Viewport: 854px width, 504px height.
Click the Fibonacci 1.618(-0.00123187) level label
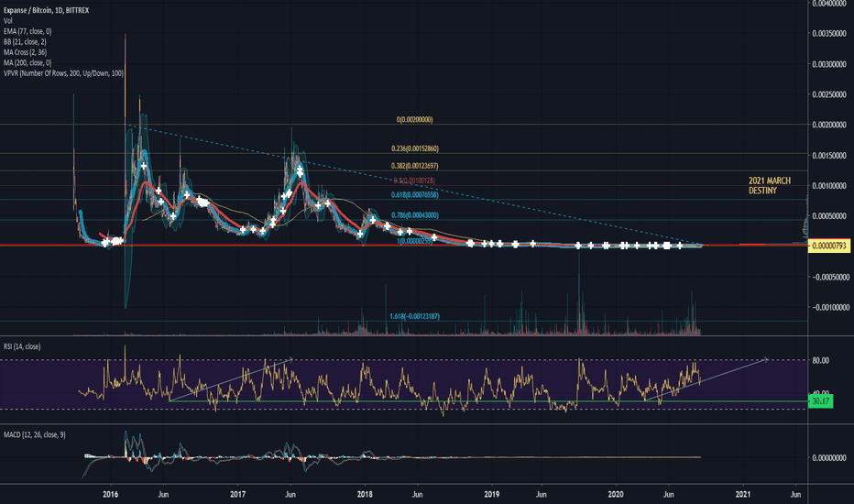tap(414, 316)
